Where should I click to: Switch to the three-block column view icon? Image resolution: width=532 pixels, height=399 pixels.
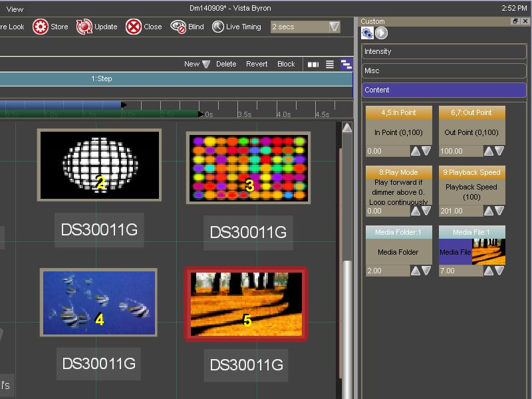click(x=313, y=65)
